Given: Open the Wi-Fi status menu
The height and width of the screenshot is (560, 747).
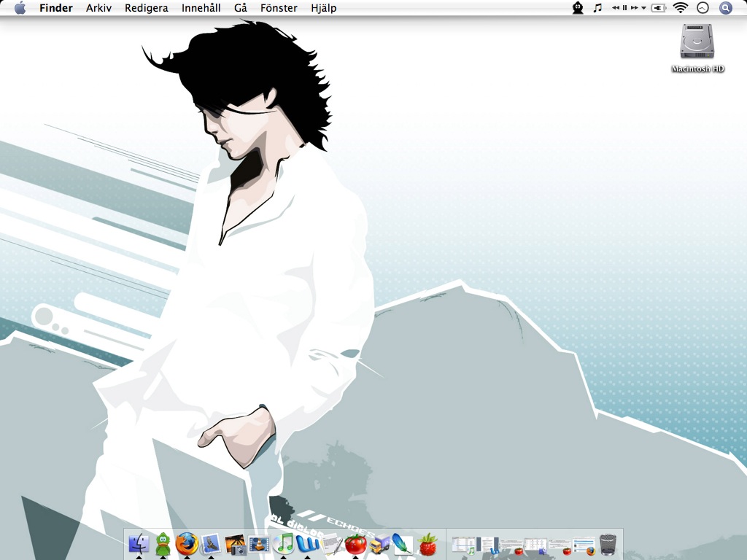Looking at the screenshot, I should coord(681,7).
